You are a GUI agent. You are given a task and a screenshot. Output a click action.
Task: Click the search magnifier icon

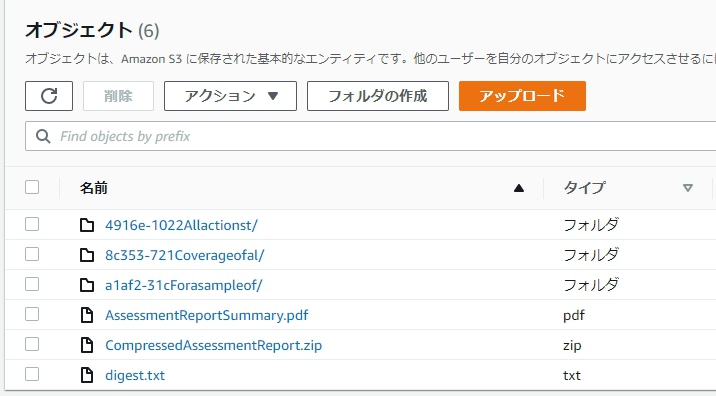pyautogui.click(x=43, y=136)
